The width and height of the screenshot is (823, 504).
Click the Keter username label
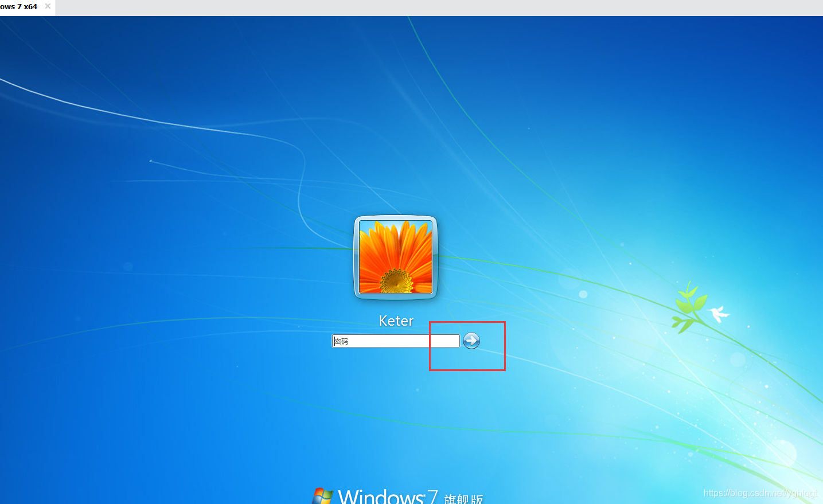click(x=396, y=321)
